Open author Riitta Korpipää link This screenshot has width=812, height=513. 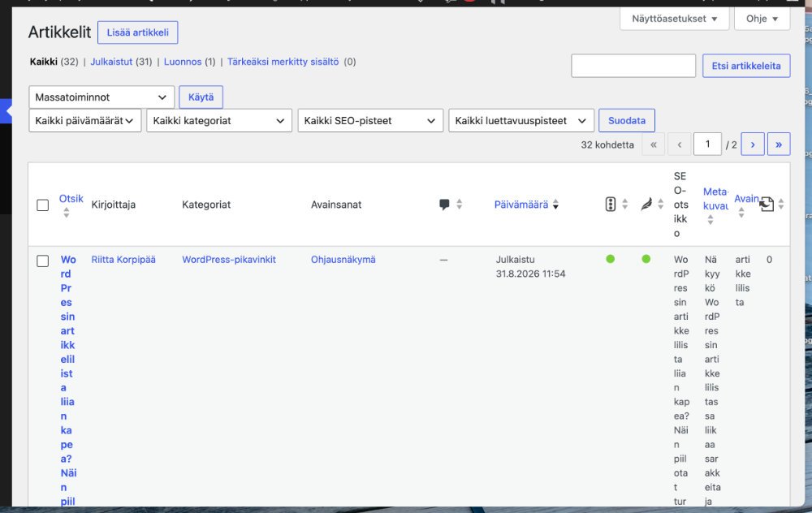tap(123, 260)
